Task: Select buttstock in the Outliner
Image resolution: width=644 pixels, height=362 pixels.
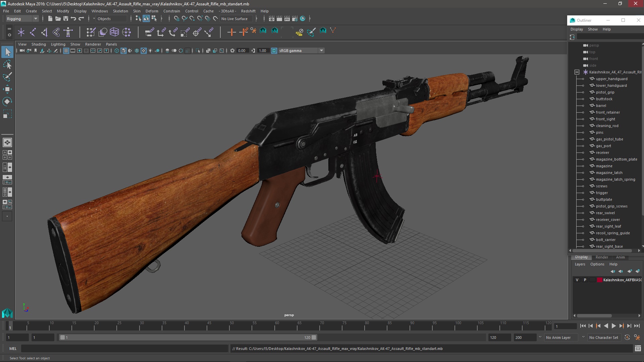Action: [x=604, y=99]
